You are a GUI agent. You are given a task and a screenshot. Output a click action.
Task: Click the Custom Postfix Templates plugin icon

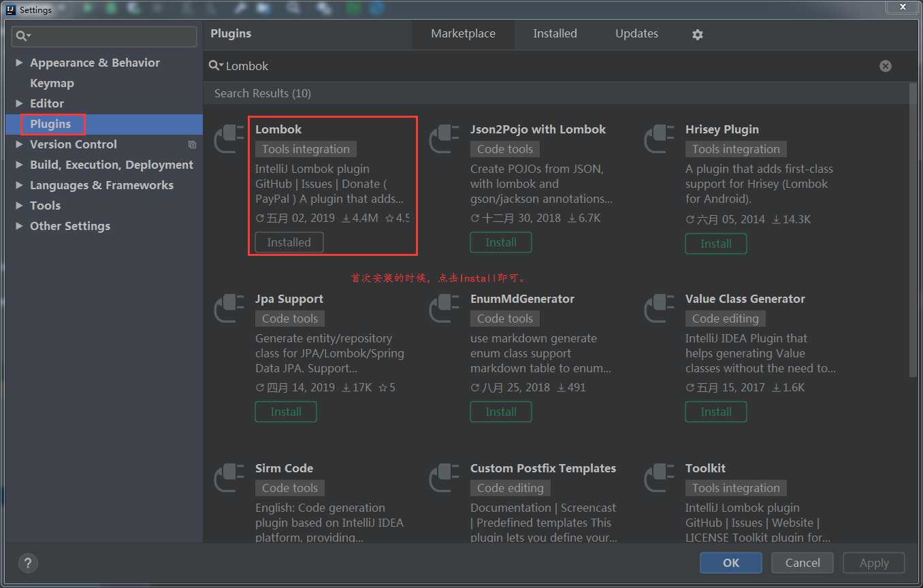[x=444, y=477]
